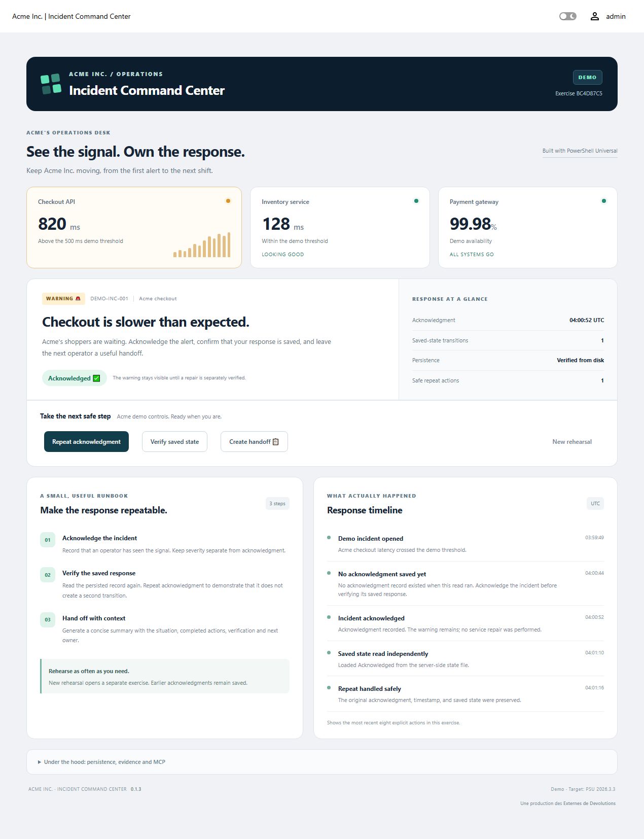Open the admin user account icon
Viewport: 644px width, 839px height.
pos(594,16)
